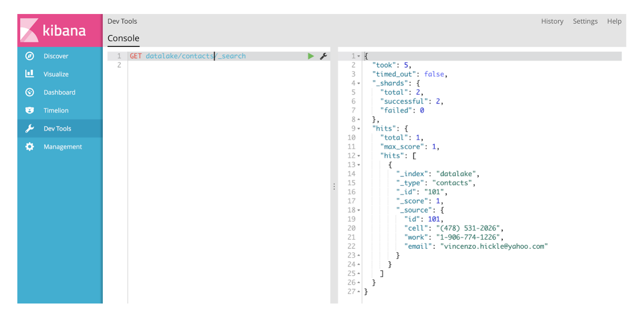Viewport: 644px width, 321px height.
Task: Click the Timelion icon in sidebar
Action: point(30,110)
